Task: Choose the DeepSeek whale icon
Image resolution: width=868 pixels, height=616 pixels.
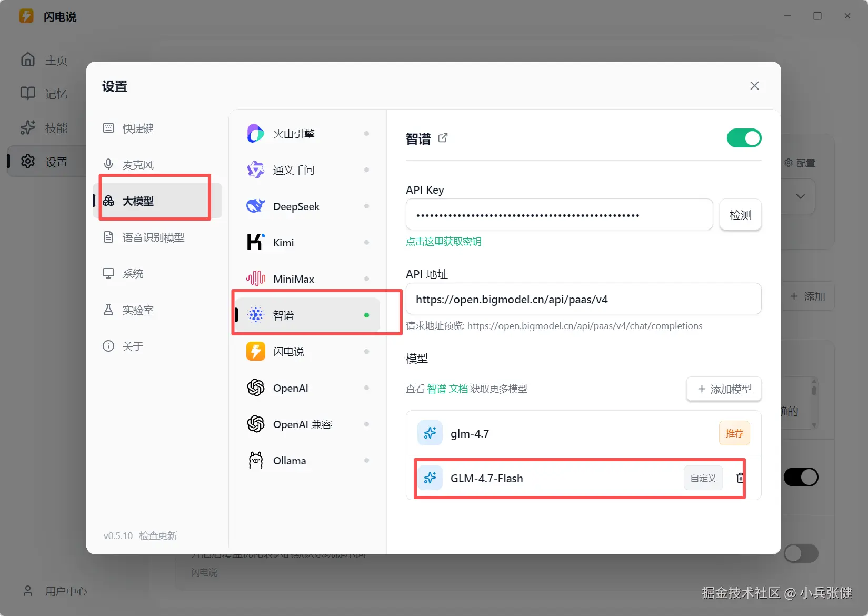Action: [x=256, y=206]
